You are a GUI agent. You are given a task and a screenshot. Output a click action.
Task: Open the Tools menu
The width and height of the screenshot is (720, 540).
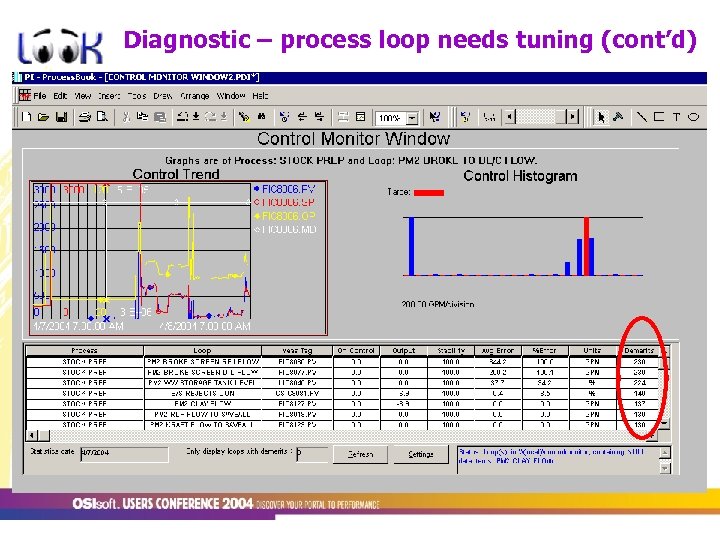click(x=137, y=96)
